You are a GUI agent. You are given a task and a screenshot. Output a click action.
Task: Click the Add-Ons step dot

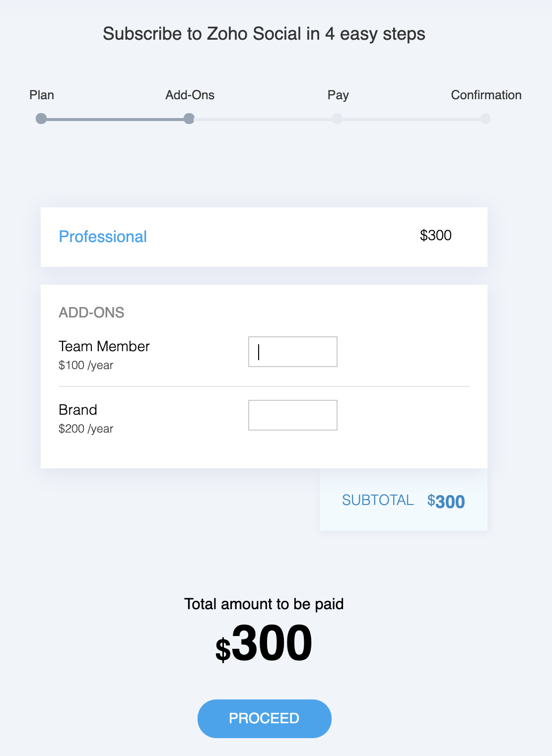(x=189, y=119)
